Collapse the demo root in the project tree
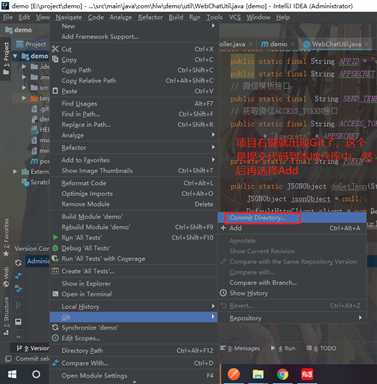The width and height of the screenshot is (377, 384). pos(15,56)
